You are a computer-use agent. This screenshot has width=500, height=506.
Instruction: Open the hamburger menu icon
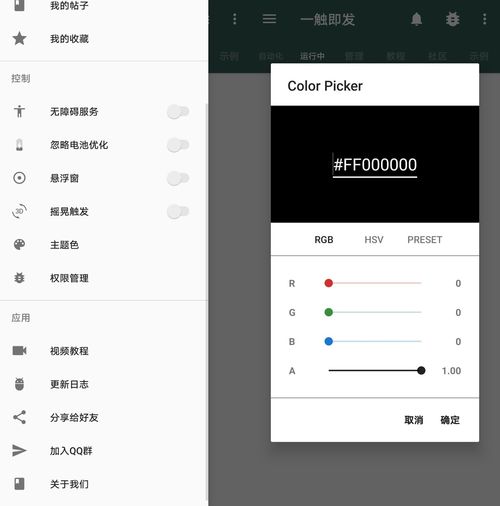click(269, 19)
